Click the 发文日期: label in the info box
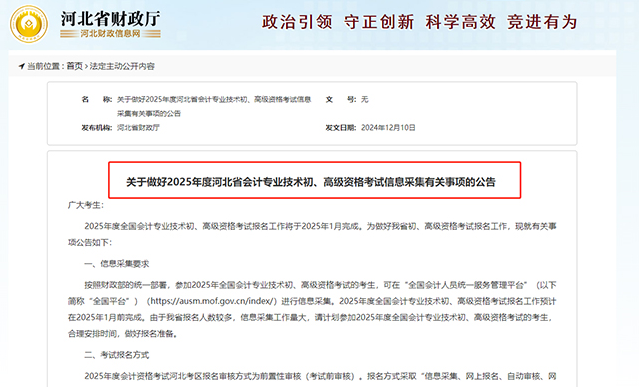The image size is (640, 388). [x=341, y=128]
